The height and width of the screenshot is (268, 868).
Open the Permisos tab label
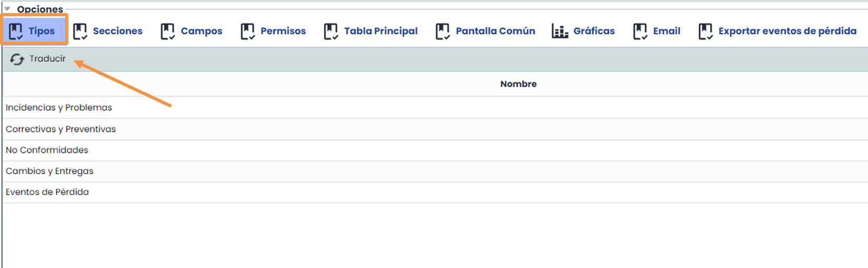click(283, 31)
